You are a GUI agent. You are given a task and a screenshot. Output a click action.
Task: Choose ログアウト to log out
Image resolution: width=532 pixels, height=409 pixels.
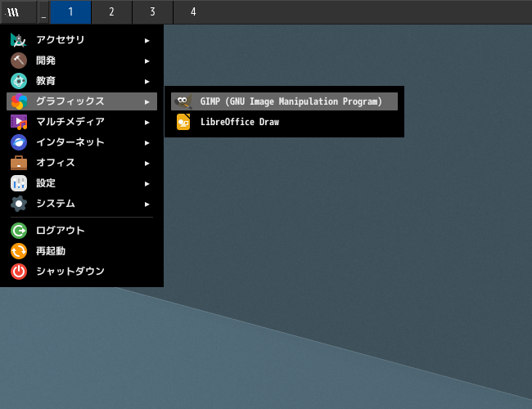pyautogui.click(x=82, y=231)
